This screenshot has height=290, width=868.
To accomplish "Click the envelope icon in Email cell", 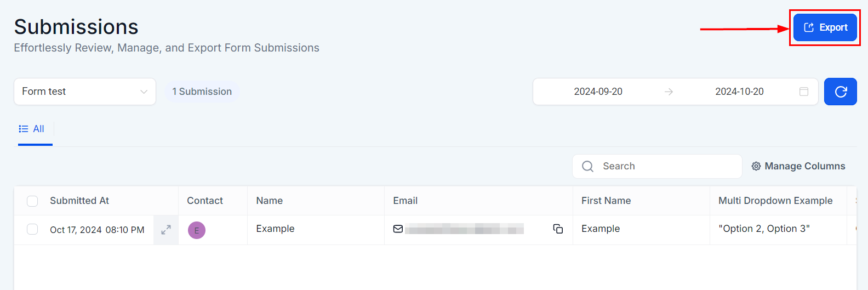I will pyautogui.click(x=398, y=229).
